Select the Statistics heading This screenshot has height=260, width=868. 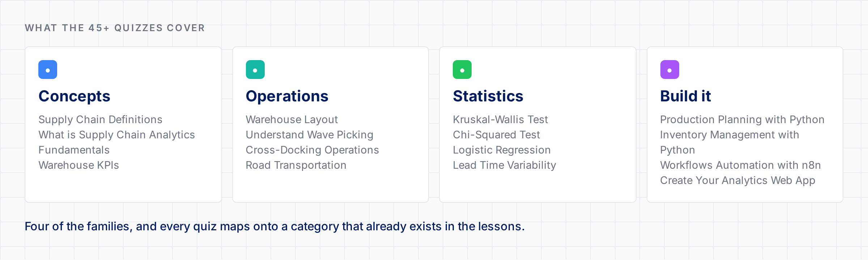488,96
